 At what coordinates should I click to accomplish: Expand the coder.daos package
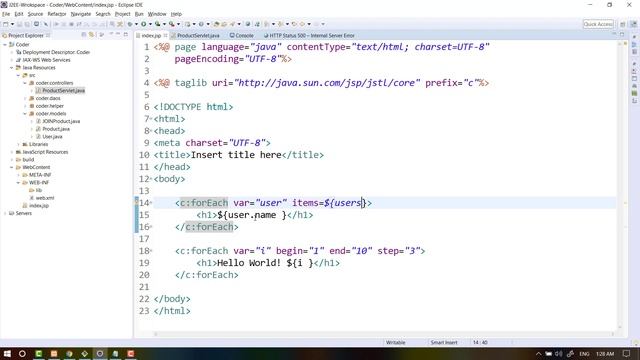(x=24, y=98)
